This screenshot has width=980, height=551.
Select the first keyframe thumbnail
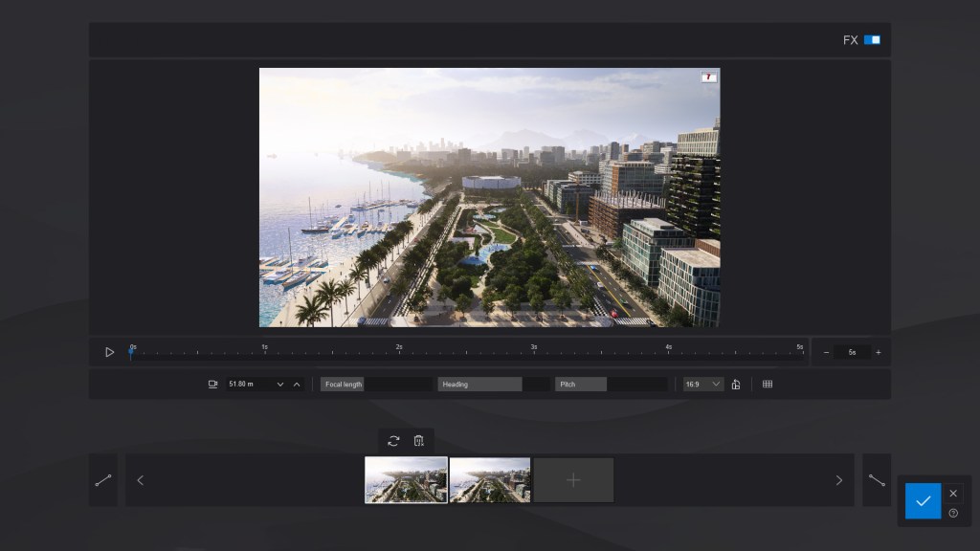pos(405,479)
